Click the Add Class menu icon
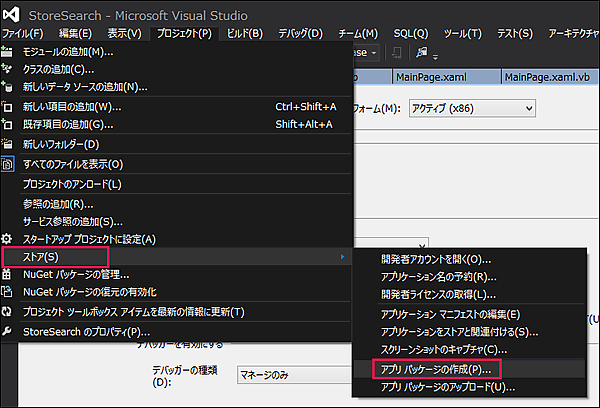This screenshot has height=408, width=600. [7, 69]
